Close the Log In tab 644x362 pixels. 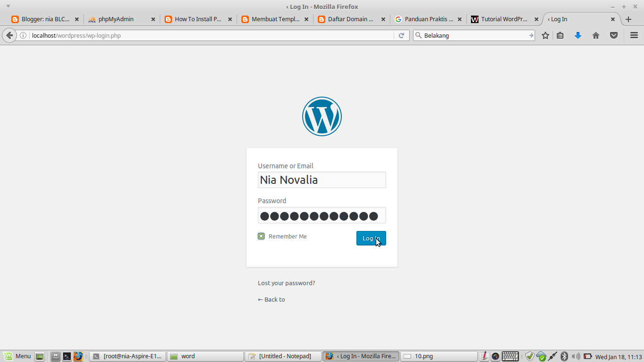[613, 19]
